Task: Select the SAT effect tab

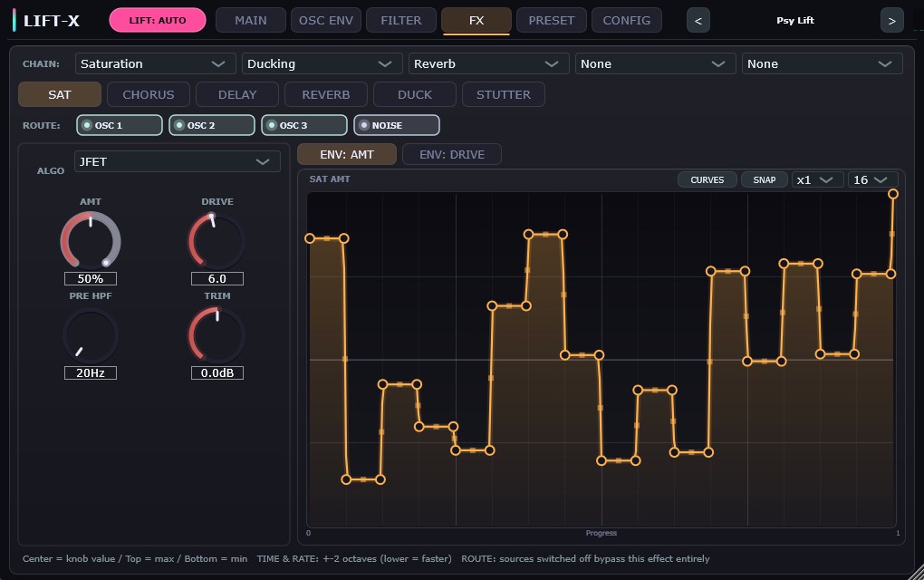Action: pos(60,94)
